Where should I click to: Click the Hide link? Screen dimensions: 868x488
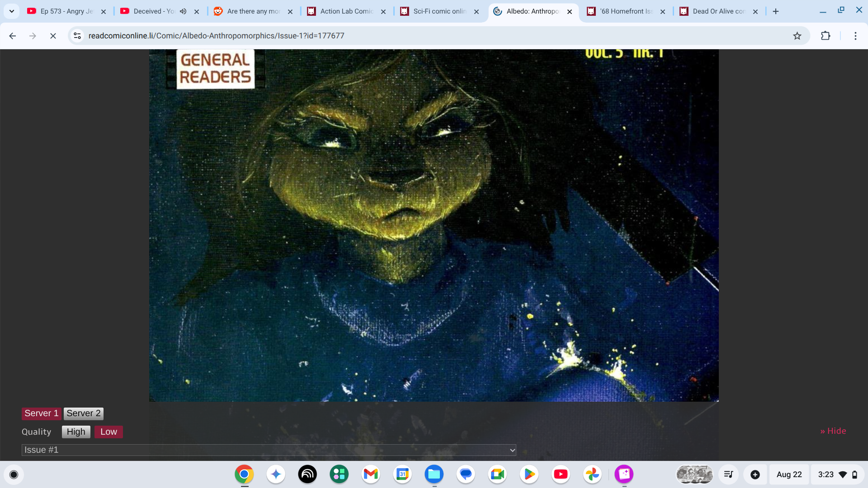click(x=833, y=431)
